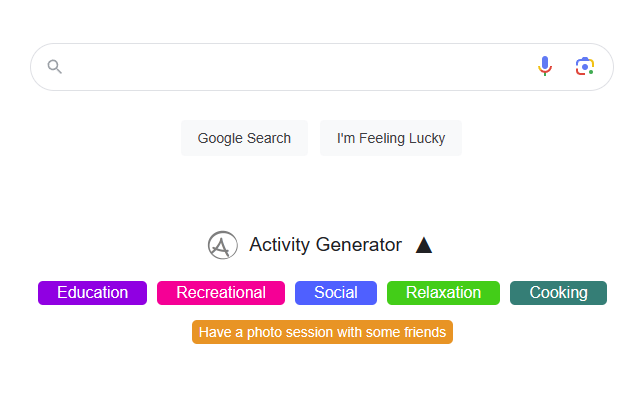Viewport: 640px width, 400px height.
Task: Click the Activity Generator title text
Action: click(325, 245)
